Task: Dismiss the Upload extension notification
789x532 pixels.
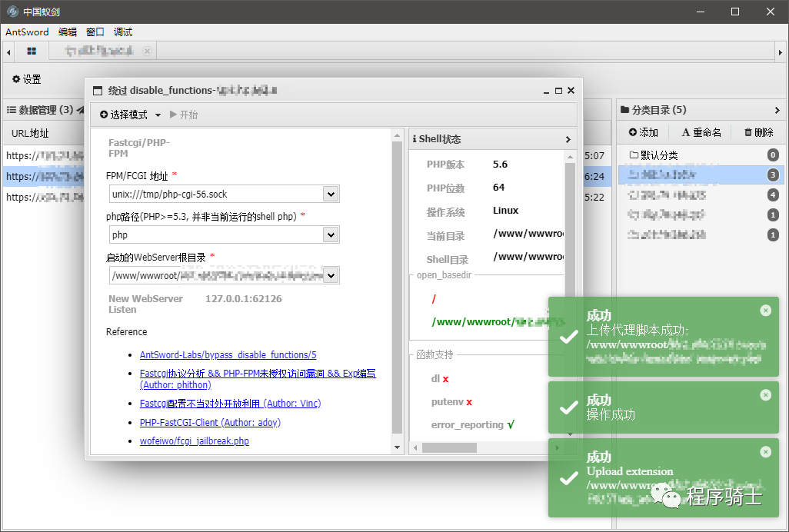Action: (x=766, y=452)
